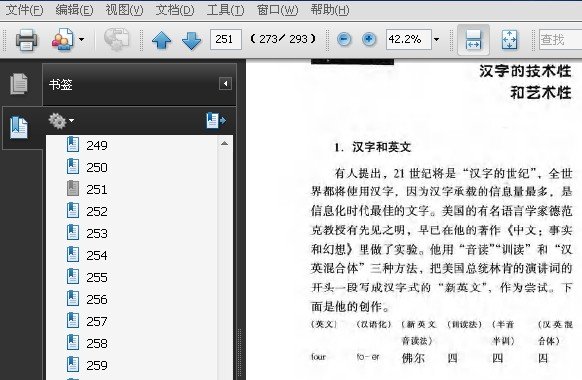Expand the collaborate icon dropdown arrow

coord(81,39)
